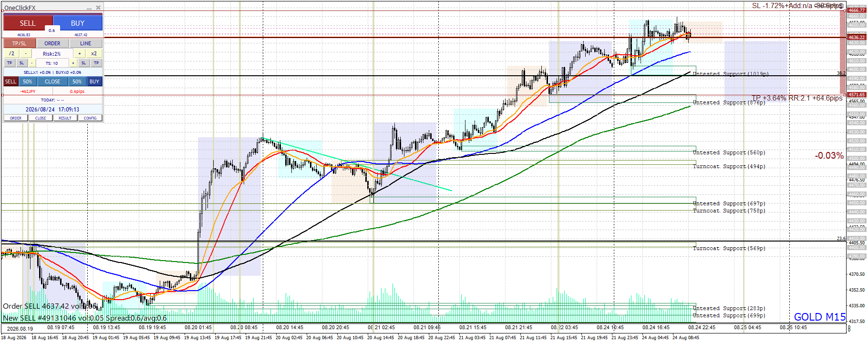Image resolution: width=868 pixels, height=343 pixels.
Task: Double the risk with the x2 button
Action: click(x=94, y=53)
